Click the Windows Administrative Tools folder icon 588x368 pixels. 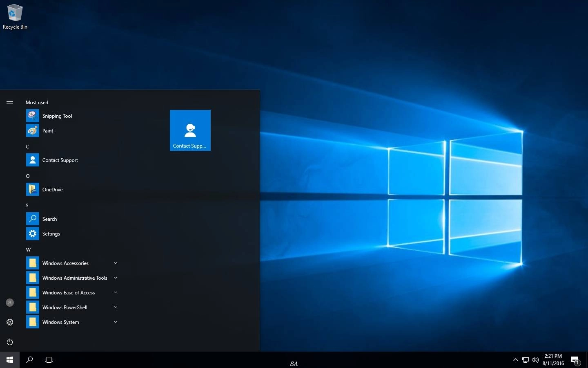point(33,278)
